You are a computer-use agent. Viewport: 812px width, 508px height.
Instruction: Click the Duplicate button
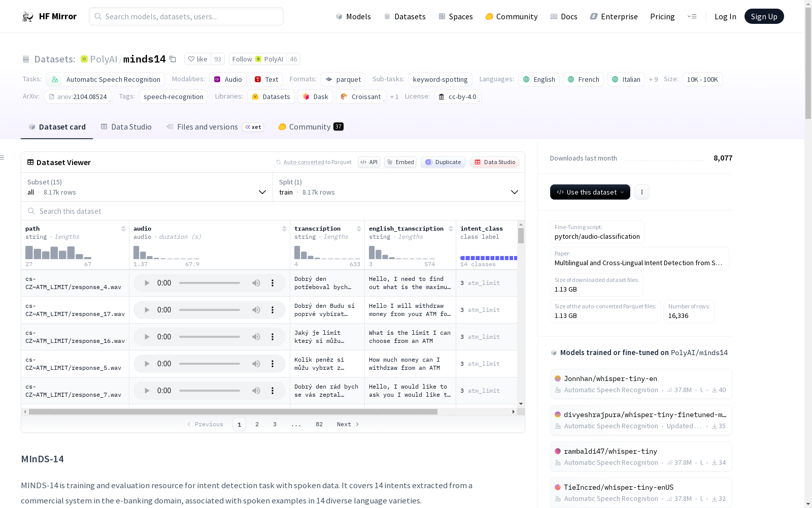click(443, 162)
